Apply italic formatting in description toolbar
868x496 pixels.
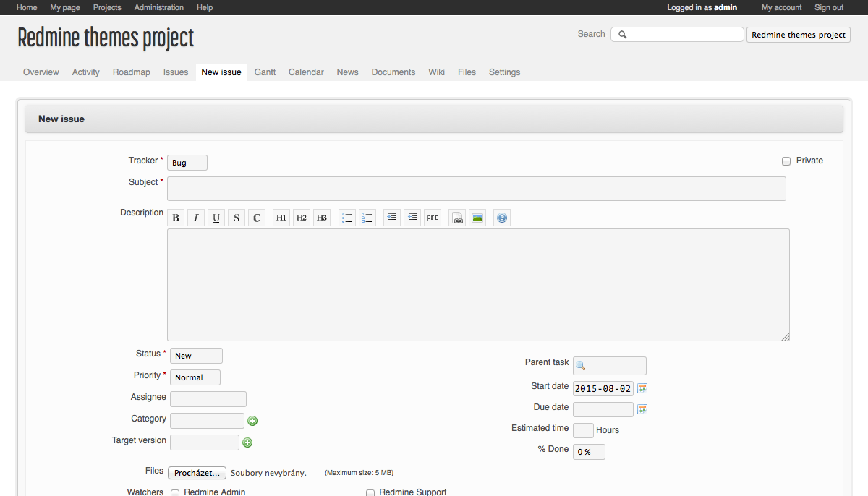pyautogui.click(x=196, y=218)
